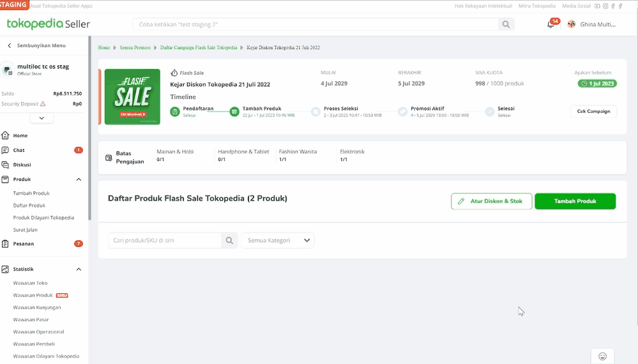
Task: Click the Statistik chart icon in sidebar
Action: (x=5, y=269)
